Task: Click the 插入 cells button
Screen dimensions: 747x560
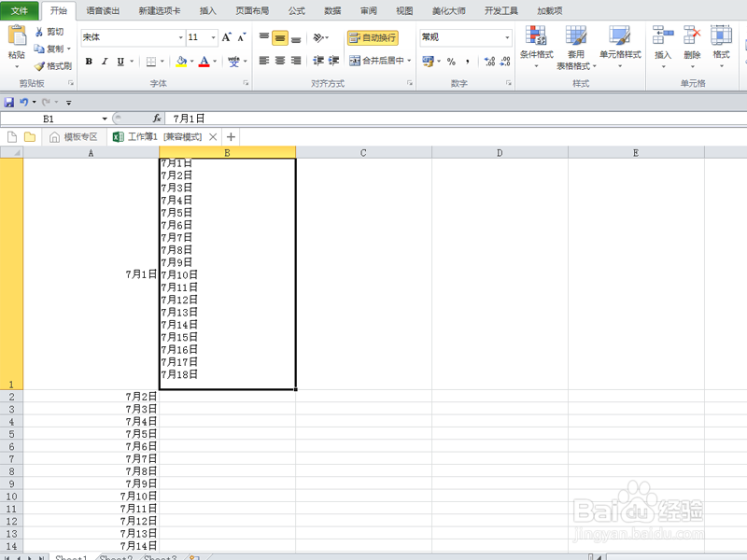Action: point(663,47)
